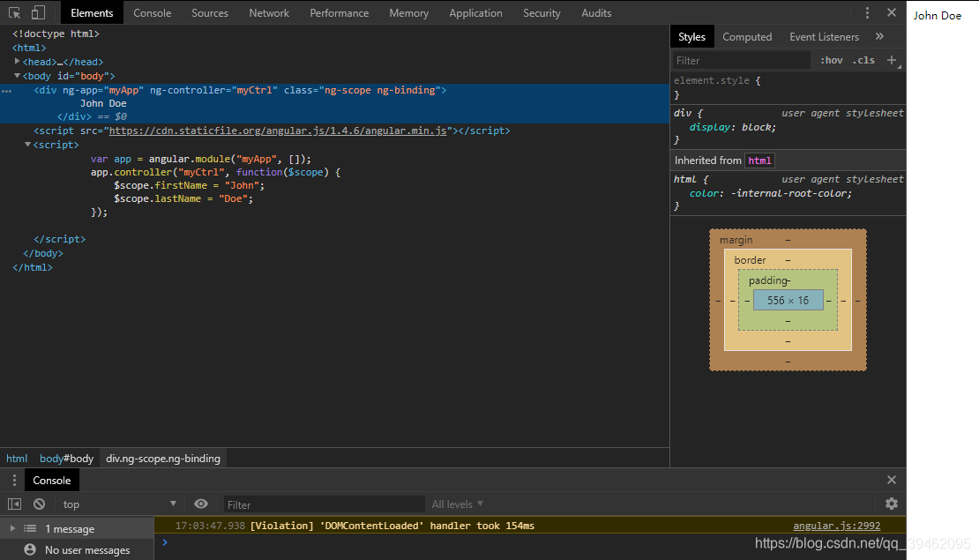Toggle the console sidebar icon
The width and height of the screenshot is (979, 560).
point(14,504)
